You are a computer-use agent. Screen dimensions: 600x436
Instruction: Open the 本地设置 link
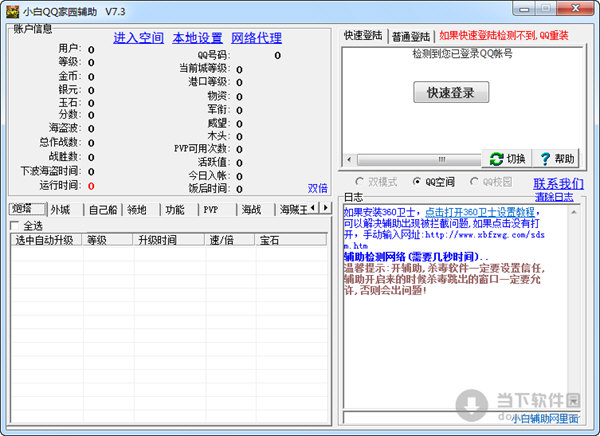(x=197, y=38)
